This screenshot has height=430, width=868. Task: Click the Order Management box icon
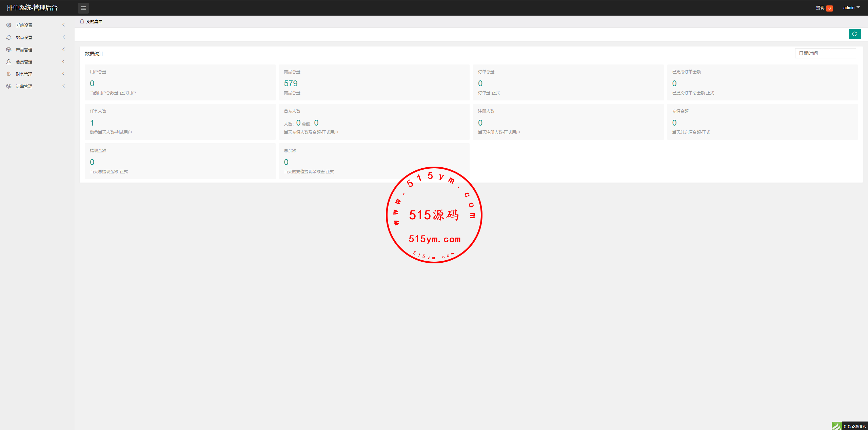coord(9,86)
